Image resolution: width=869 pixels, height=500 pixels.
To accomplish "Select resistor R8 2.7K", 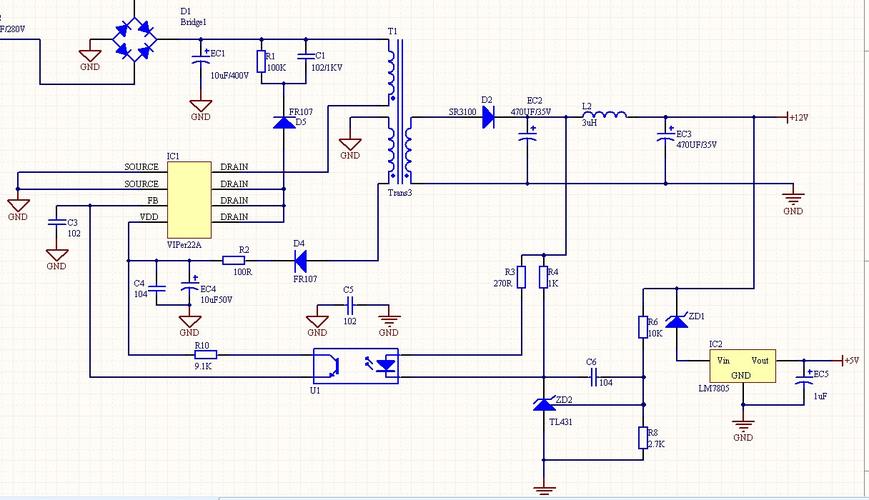I will click(641, 437).
